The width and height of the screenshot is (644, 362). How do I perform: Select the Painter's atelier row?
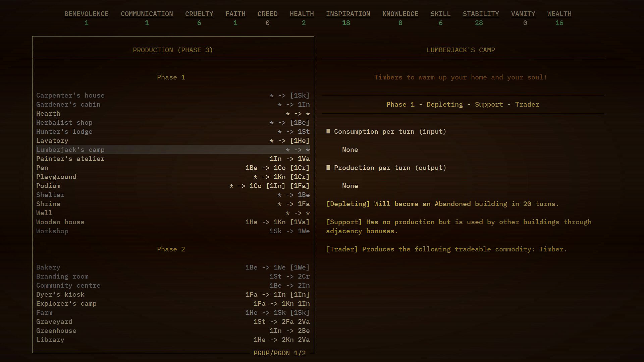coord(70,159)
